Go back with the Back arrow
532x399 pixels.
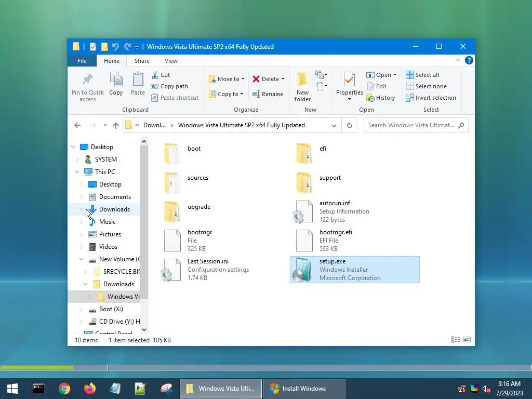[x=77, y=125]
